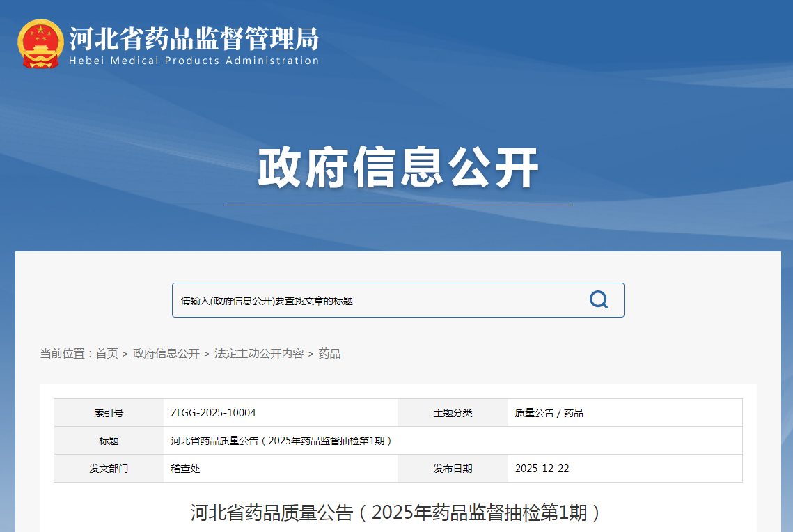Focus the article title search field
The height and width of the screenshot is (532, 793).
[376, 300]
